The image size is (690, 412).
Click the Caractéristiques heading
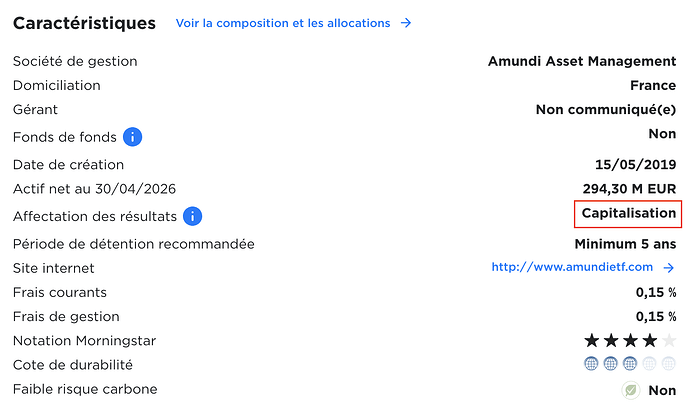84,23
